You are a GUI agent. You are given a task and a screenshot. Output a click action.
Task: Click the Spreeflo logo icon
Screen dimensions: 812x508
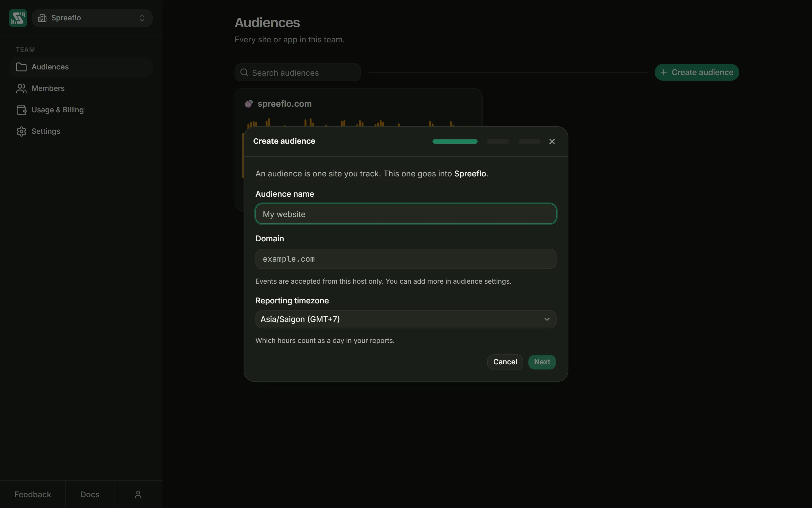pyautogui.click(x=18, y=18)
